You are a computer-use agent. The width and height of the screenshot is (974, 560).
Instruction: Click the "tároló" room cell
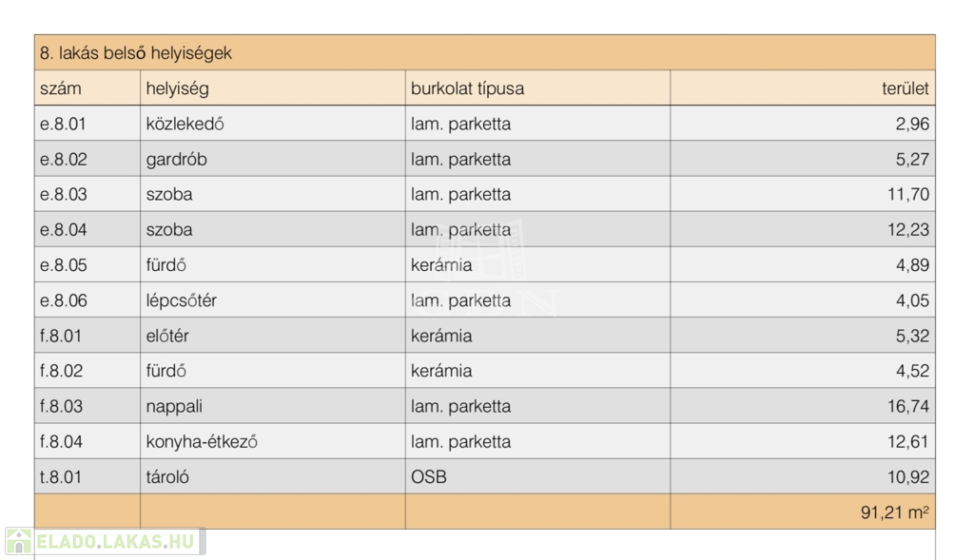click(167, 476)
